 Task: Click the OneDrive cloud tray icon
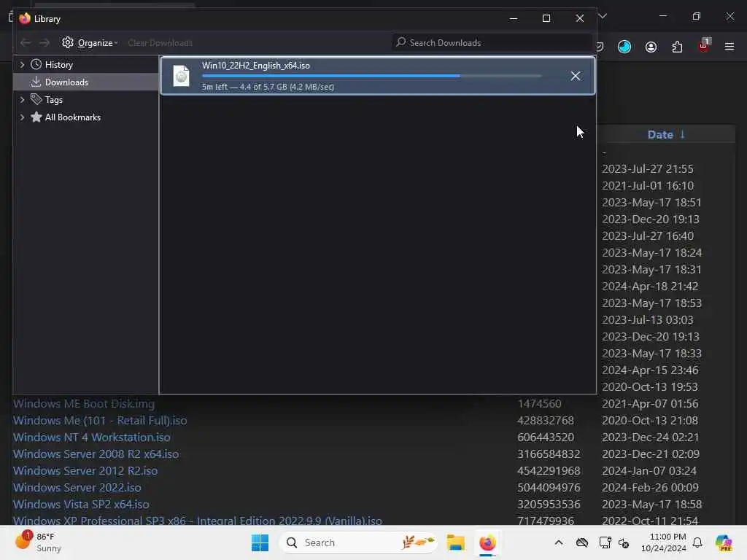click(581, 542)
